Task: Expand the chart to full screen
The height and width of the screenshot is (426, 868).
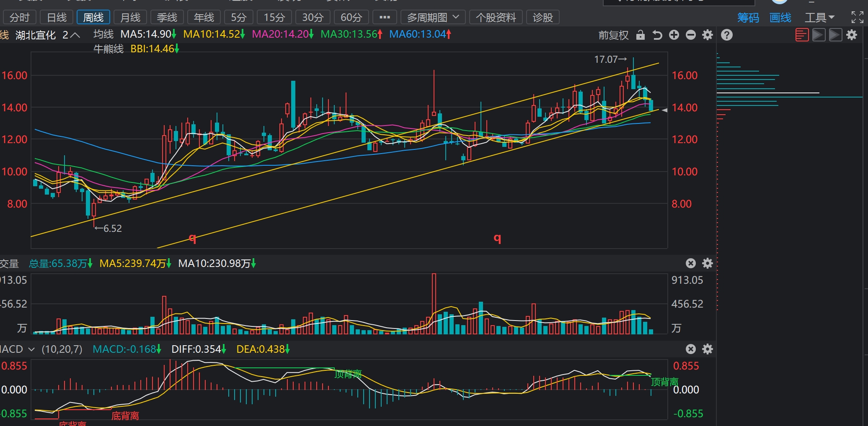Action: tap(858, 17)
